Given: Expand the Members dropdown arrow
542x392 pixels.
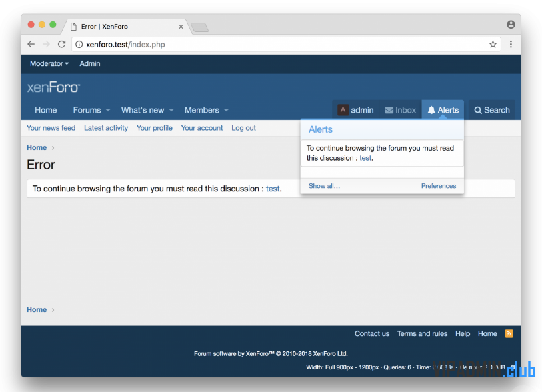Looking at the screenshot, I should (226, 110).
